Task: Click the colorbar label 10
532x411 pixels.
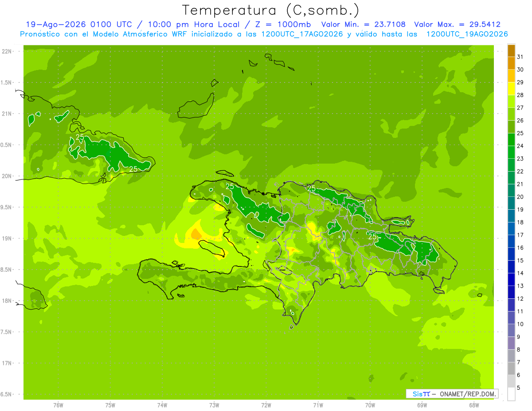Action: pos(520,325)
